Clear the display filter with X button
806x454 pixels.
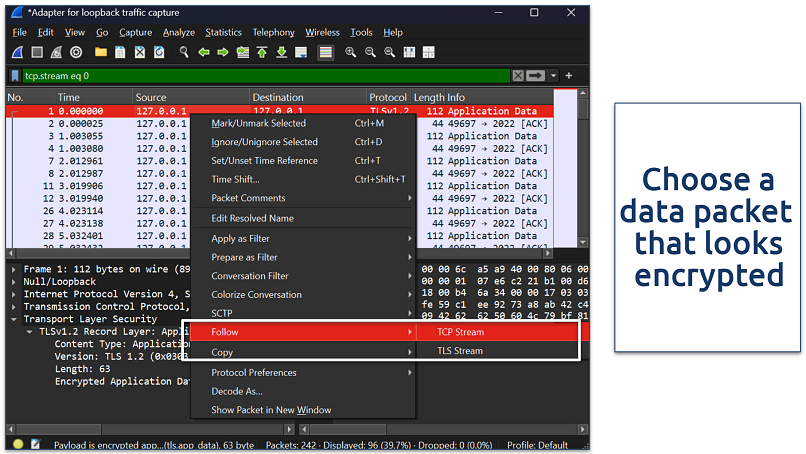[x=518, y=75]
